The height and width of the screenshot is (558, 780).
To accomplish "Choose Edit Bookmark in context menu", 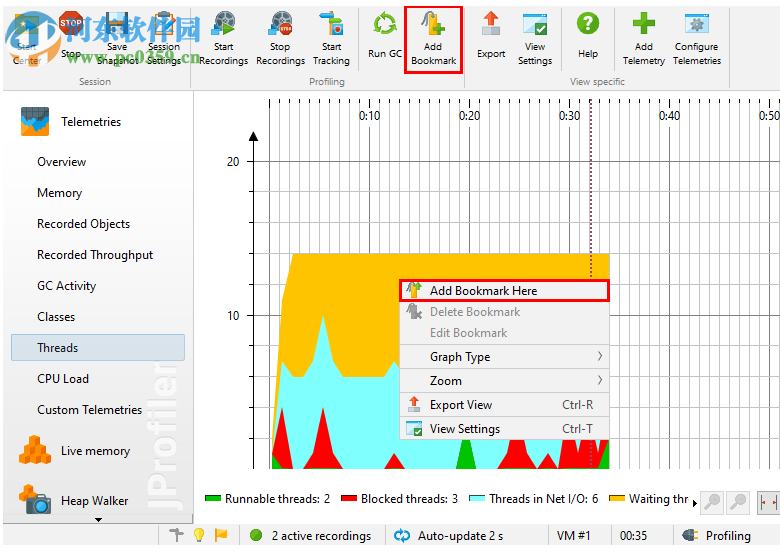I will pos(504,333).
